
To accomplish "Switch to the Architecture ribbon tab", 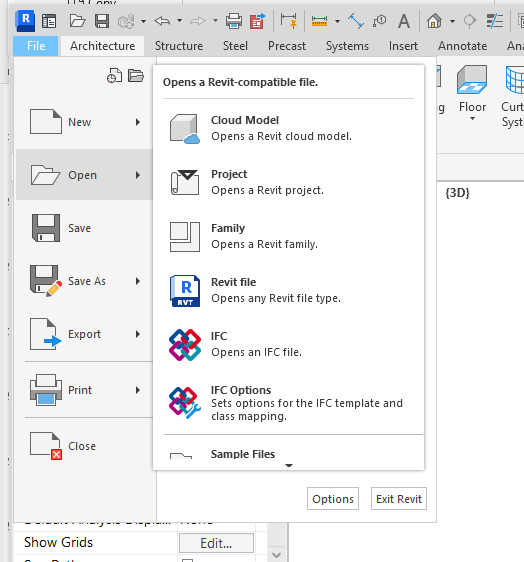I will click(103, 46).
